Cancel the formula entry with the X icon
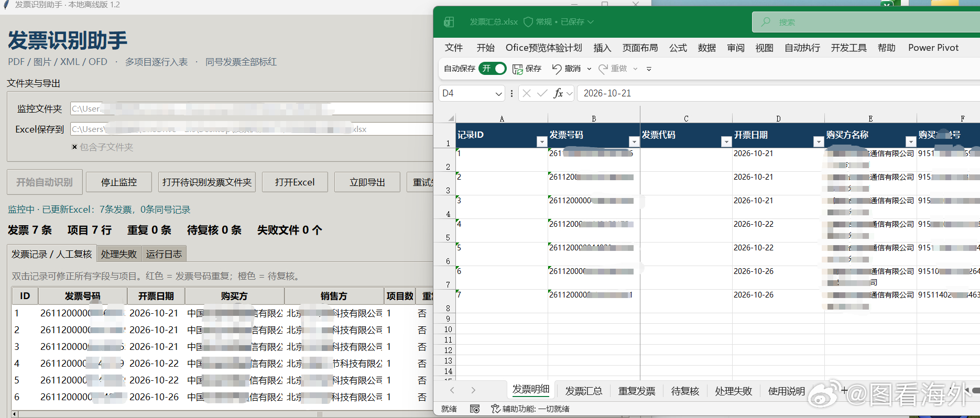 tap(527, 93)
